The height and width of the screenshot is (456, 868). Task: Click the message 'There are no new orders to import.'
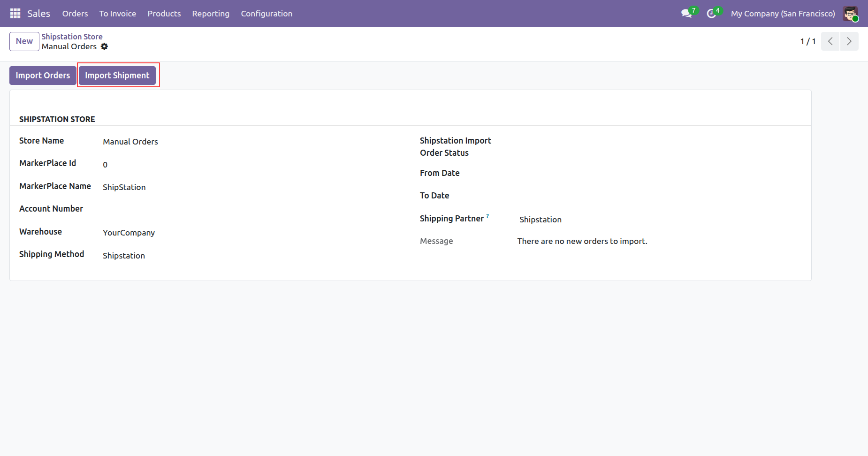pyautogui.click(x=582, y=241)
